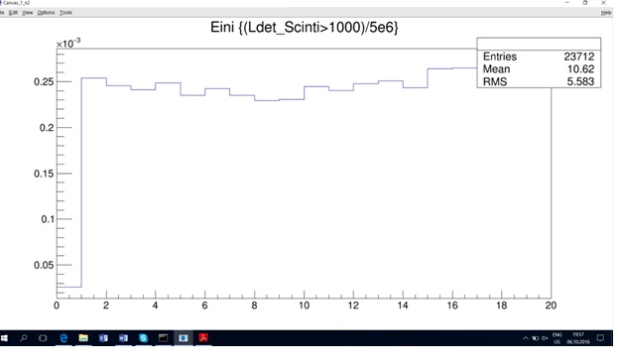Open the View menu

click(x=28, y=13)
